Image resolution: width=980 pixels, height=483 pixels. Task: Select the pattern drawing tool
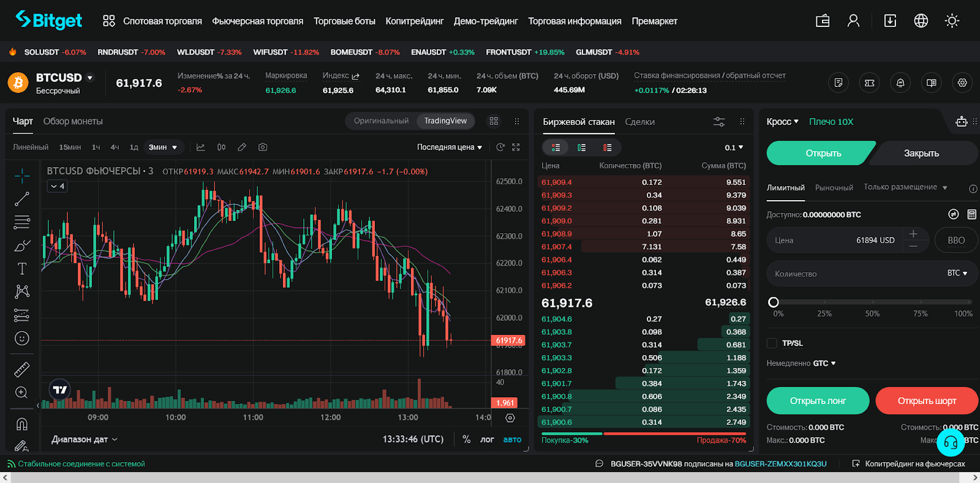pos(22,292)
